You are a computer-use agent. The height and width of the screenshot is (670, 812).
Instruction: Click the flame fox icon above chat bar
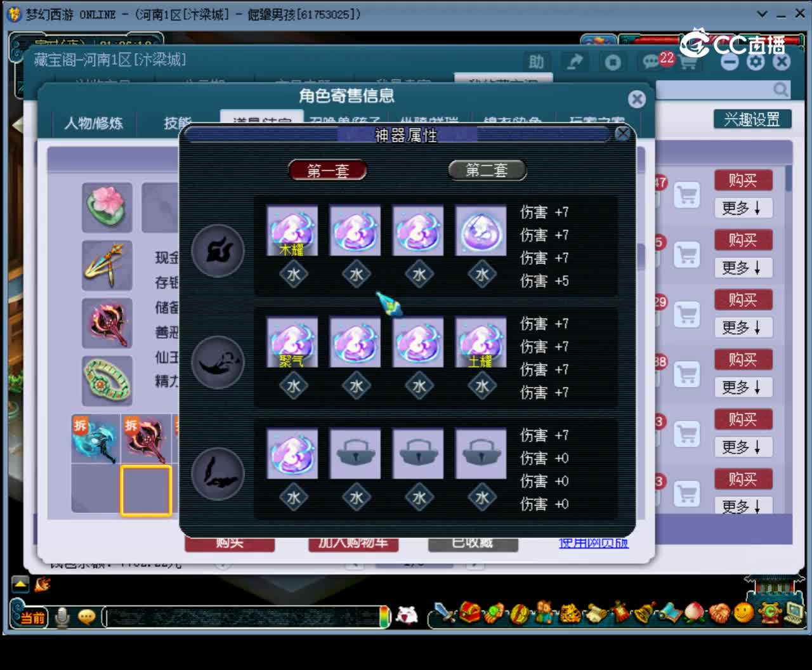(43, 584)
